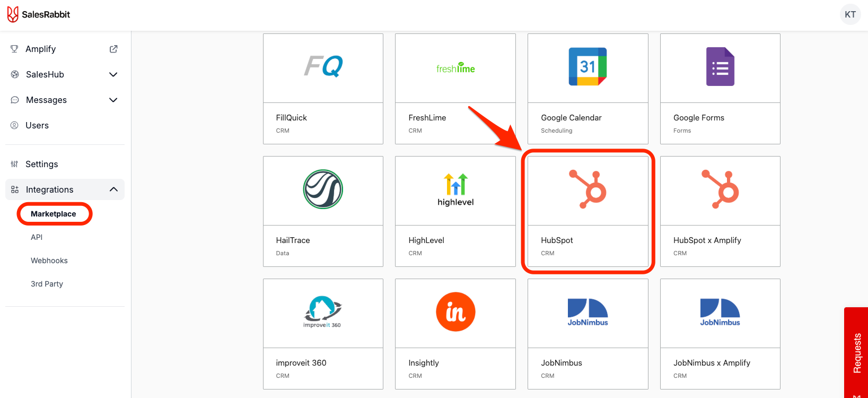
Task: Select the Integrations sidebar item
Action: [x=65, y=189]
